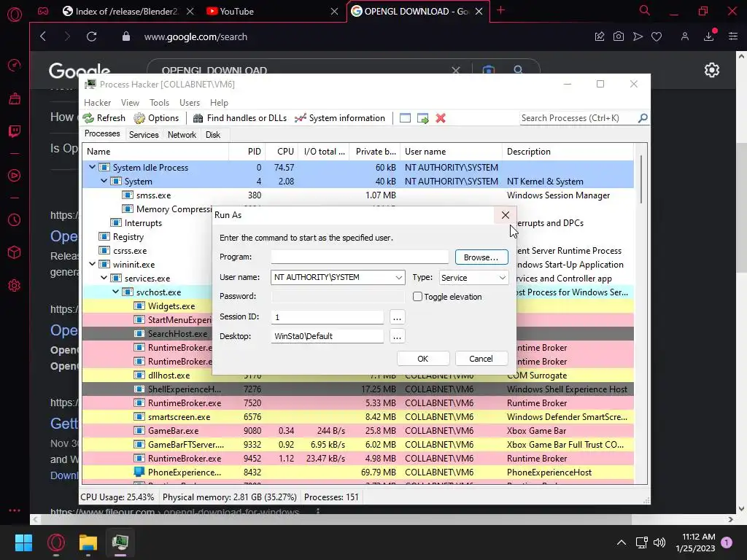
Task: Open a new browser tab
Action: [x=500, y=10]
